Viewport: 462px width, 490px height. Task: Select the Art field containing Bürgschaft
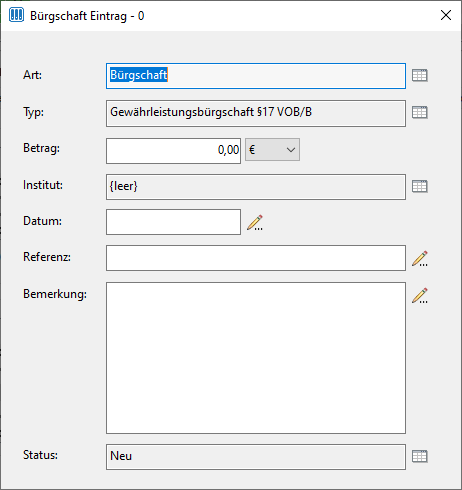click(x=256, y=76)
